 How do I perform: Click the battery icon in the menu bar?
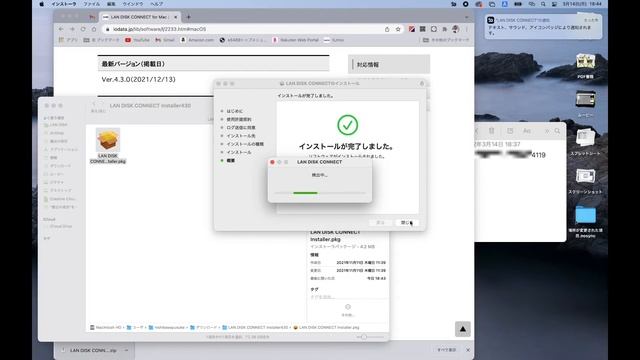tap(518, 4)
